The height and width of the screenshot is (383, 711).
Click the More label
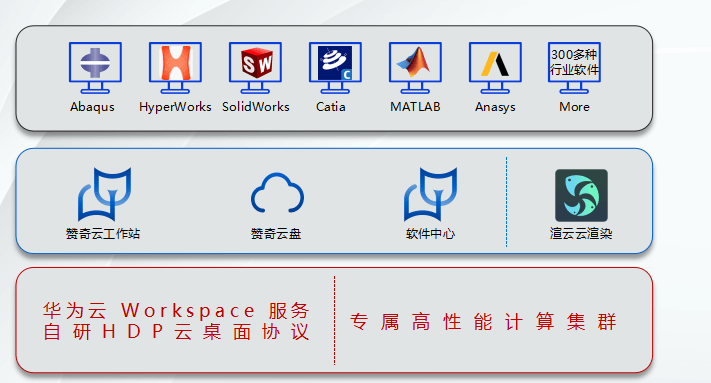pos(575,107)
